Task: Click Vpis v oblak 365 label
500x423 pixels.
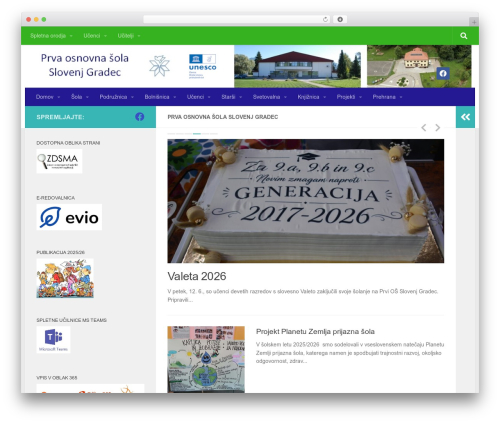Action: click(x=57, y=378)
